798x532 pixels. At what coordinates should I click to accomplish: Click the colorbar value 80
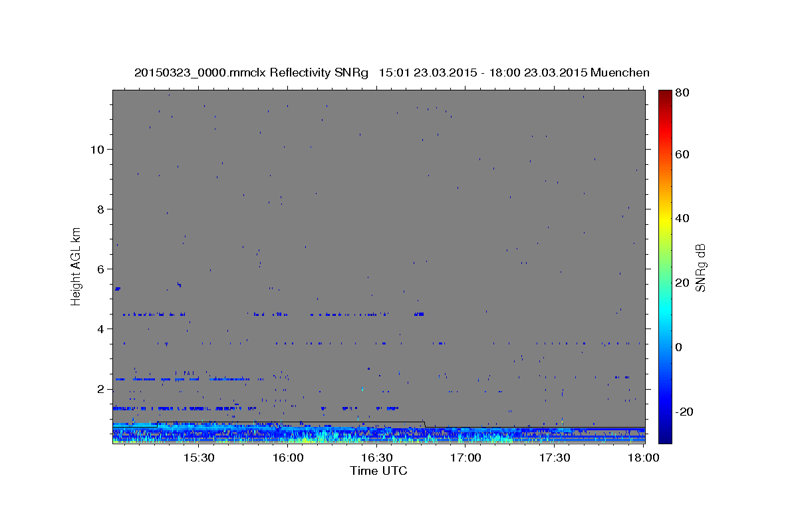682,92
